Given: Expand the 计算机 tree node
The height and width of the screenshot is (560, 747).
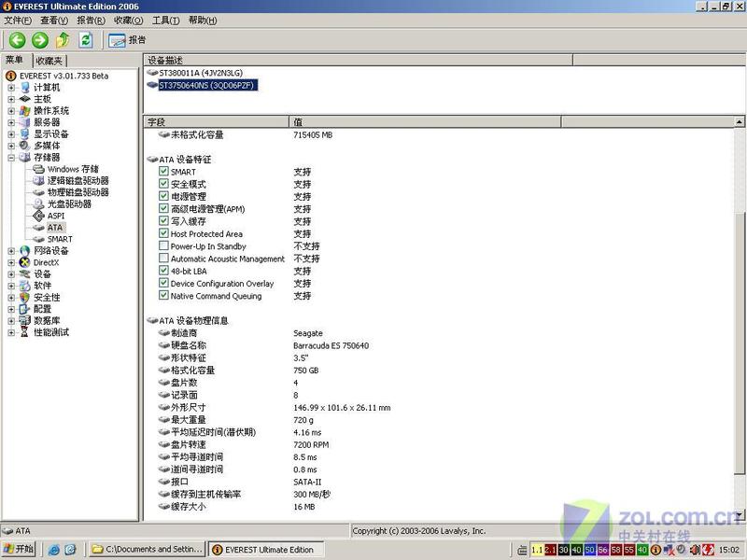Looking at the screenshot, I should 11,88.
